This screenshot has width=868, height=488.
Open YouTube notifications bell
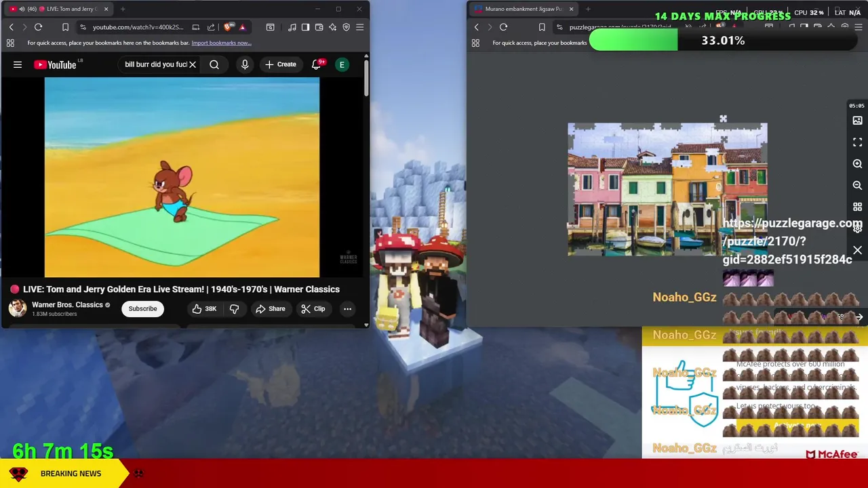(316, 64)
